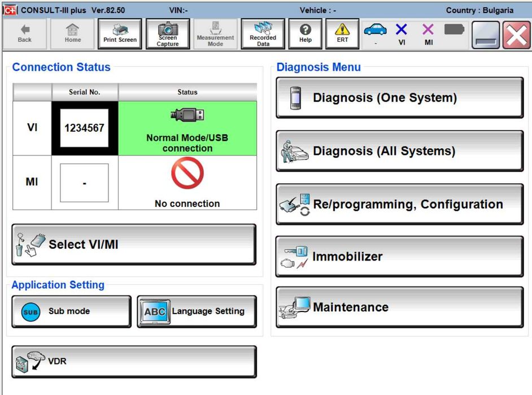Start Diagnosis (All Systems)
532x395 pixels.
pyautogui.click(x=399, y=151)
